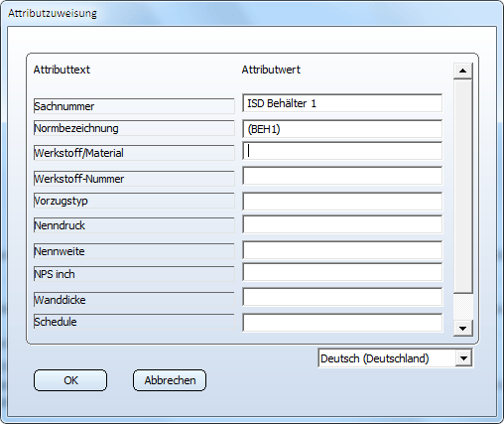Click the Nennweite attribute text label field

pos(134,251)
